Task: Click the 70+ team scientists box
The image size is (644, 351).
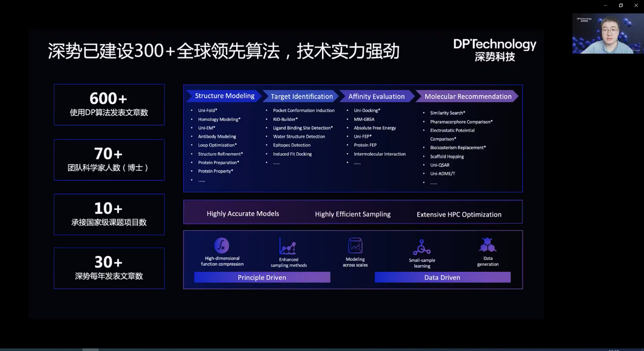Action: [109, 160]
